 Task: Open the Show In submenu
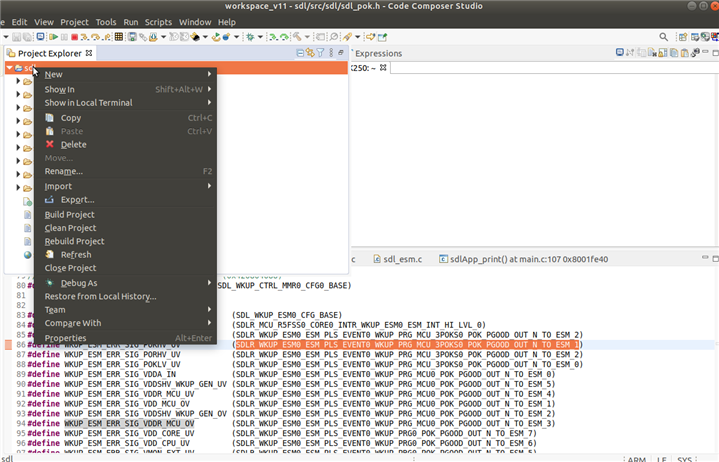click(x=125, y=89)
